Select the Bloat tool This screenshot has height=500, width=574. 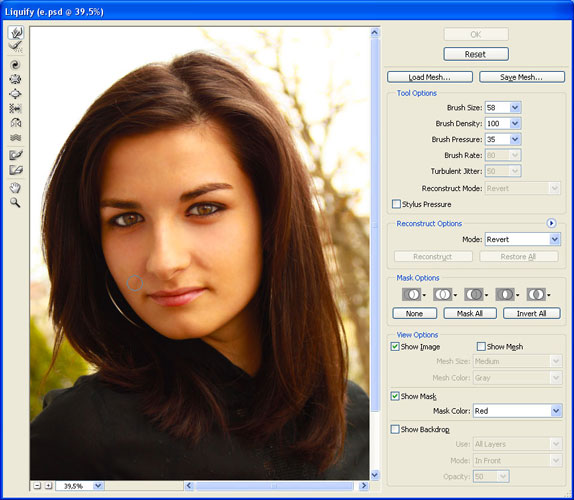click(x=15, y=94)
